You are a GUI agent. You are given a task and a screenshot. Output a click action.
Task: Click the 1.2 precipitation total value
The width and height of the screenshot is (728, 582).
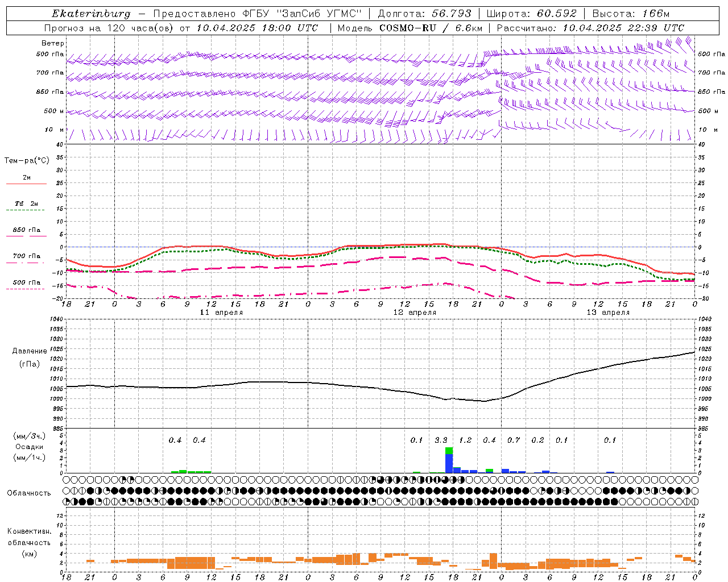[465, 440]
